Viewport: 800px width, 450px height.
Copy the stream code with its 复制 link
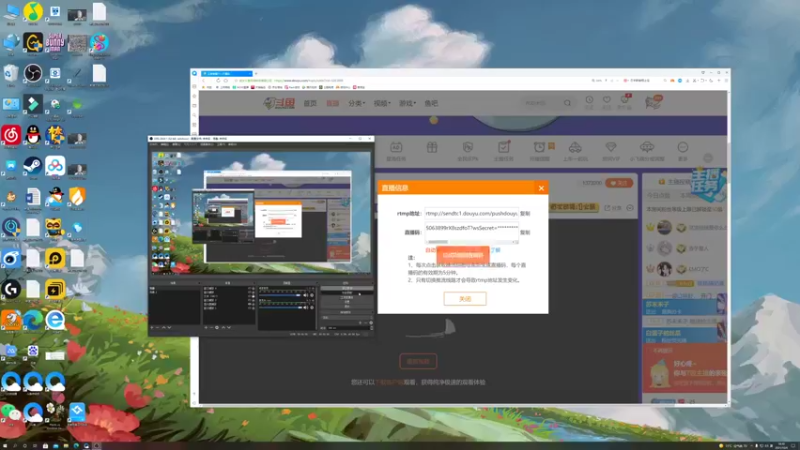(525, 232)
